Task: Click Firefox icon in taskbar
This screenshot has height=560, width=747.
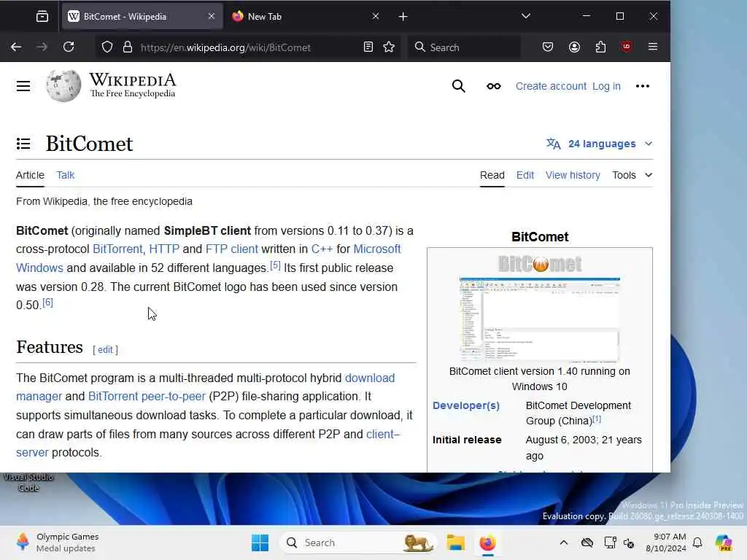Action: pos(487,542)
